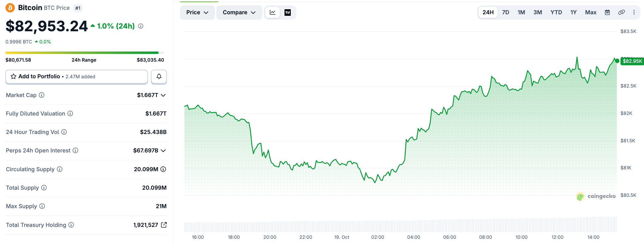Select the 7D time range tab
This screenshot has width=644, height=243.
tap(506, 12)
